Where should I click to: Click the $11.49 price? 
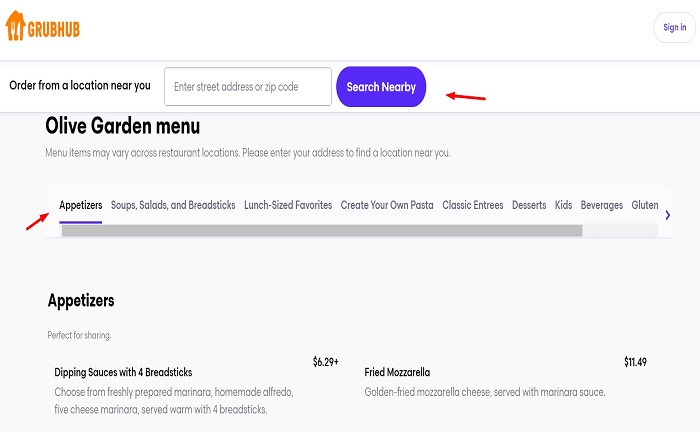point(635,362)
